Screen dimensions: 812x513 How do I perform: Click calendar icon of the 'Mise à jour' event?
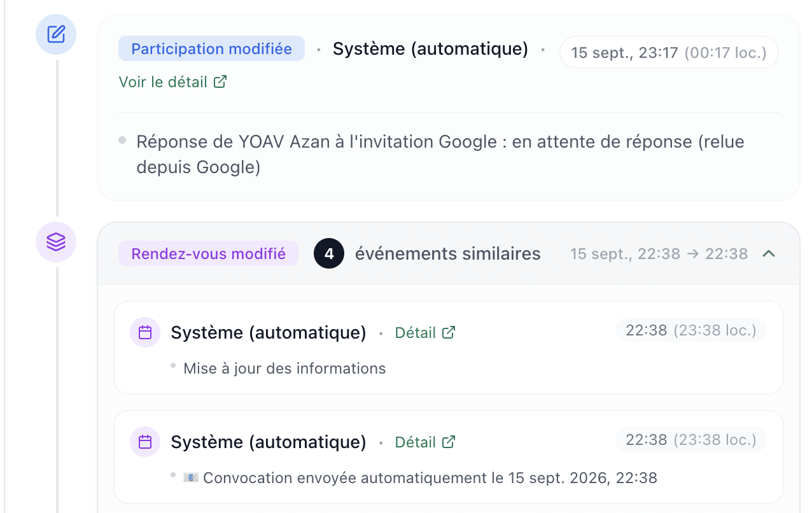coord(145,332)
